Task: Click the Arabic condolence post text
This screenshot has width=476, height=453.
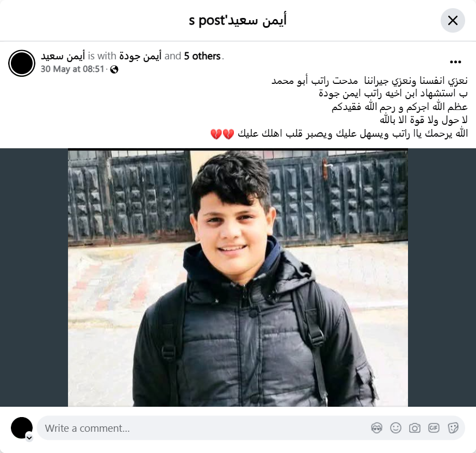Action: click(x=339, y=107)
